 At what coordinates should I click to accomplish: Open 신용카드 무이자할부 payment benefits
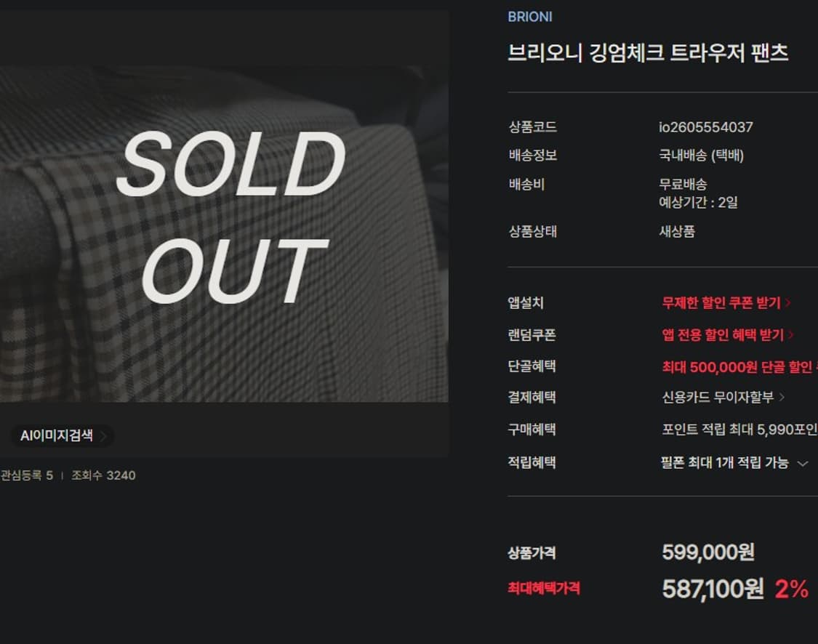click(717, 398)
